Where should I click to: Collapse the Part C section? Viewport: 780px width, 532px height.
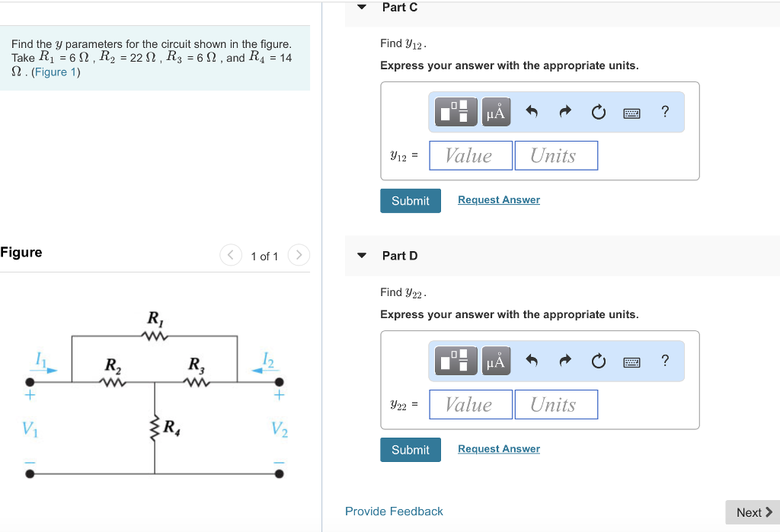(361, 6)
